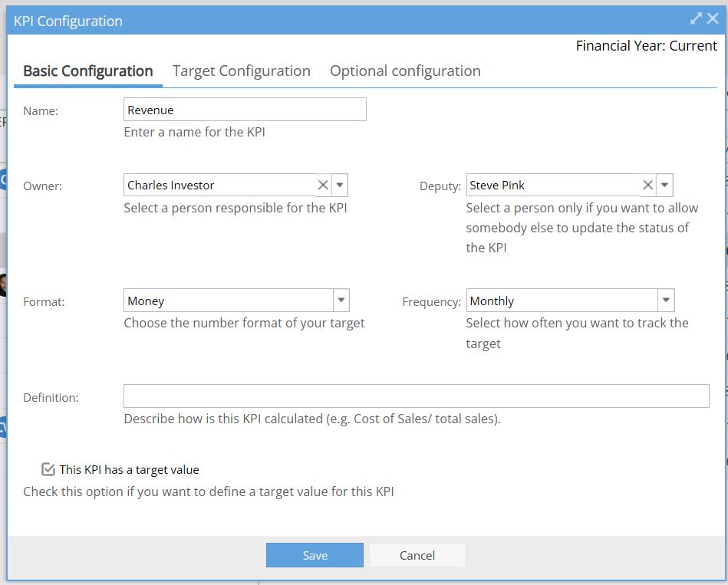Switch to Target Configuration tab
This screenshot has width=728, height=585.
242,71
